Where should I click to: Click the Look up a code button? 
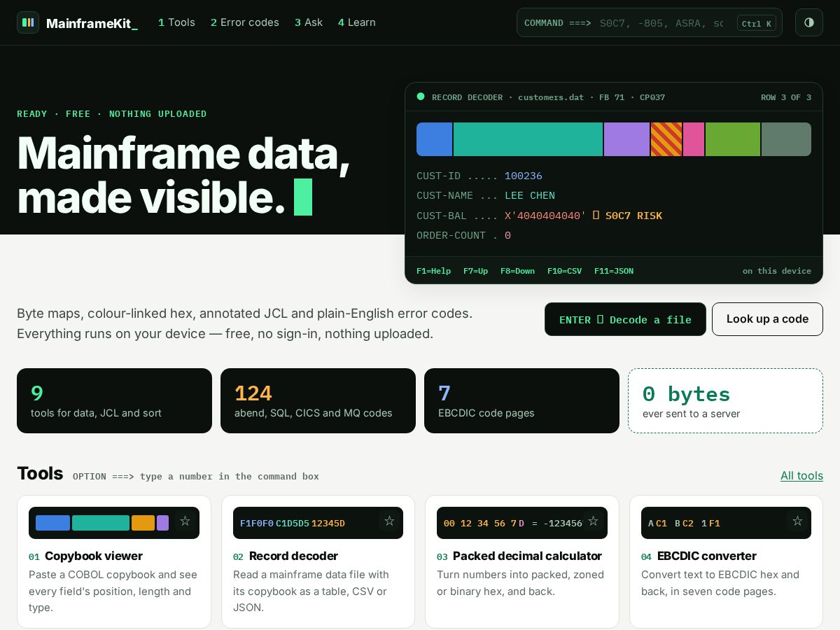tap(767, 319)
